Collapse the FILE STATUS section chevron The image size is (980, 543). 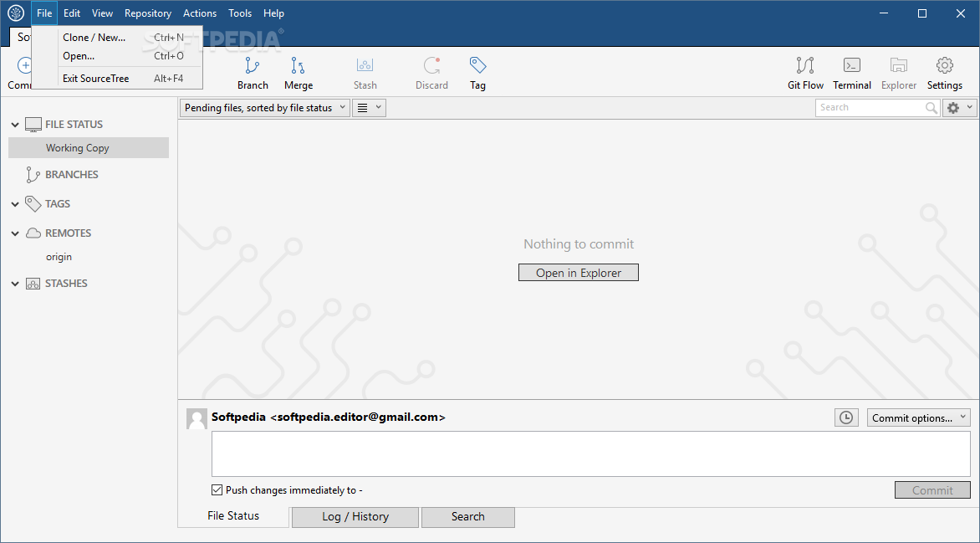click(15, 125)
